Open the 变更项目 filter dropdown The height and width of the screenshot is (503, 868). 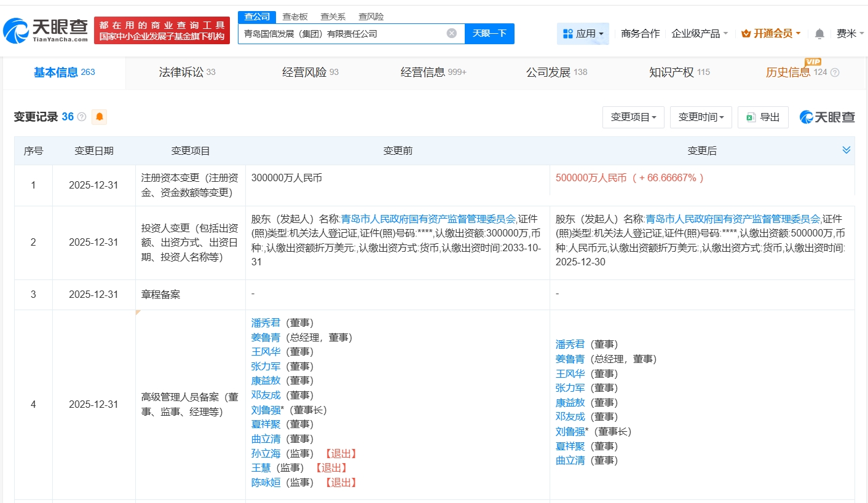click(633, 117)
